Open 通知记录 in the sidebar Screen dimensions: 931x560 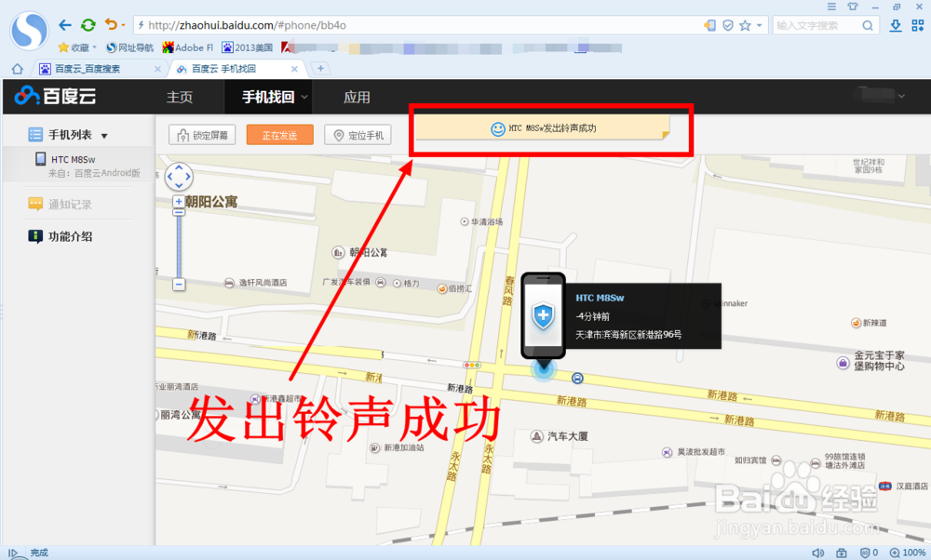point(60,204)
